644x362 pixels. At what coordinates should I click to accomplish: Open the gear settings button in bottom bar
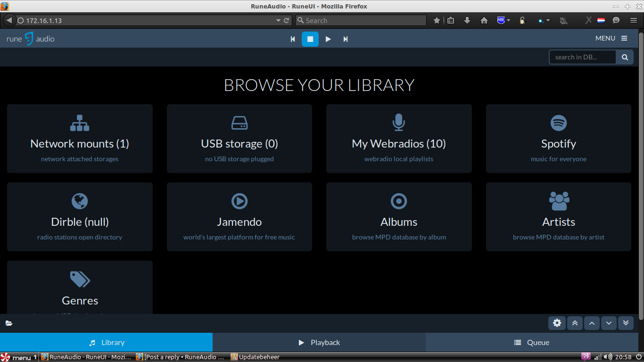tap(557, 323)
